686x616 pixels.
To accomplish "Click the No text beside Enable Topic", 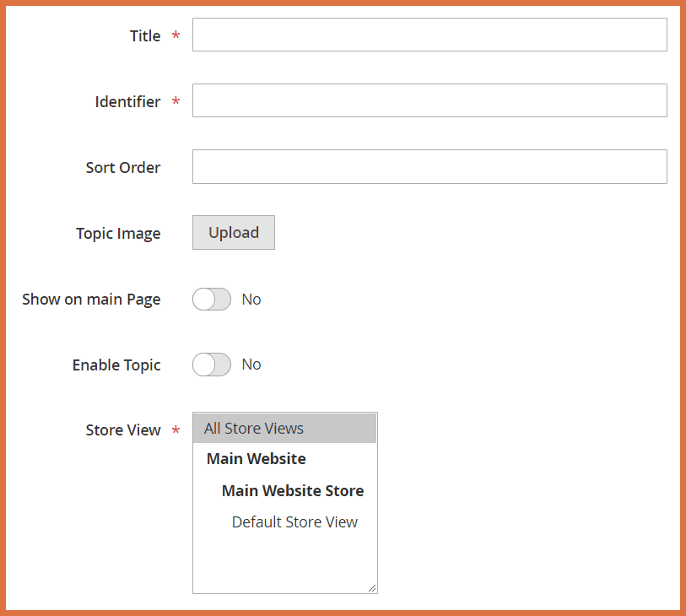I will coord(251,365).
